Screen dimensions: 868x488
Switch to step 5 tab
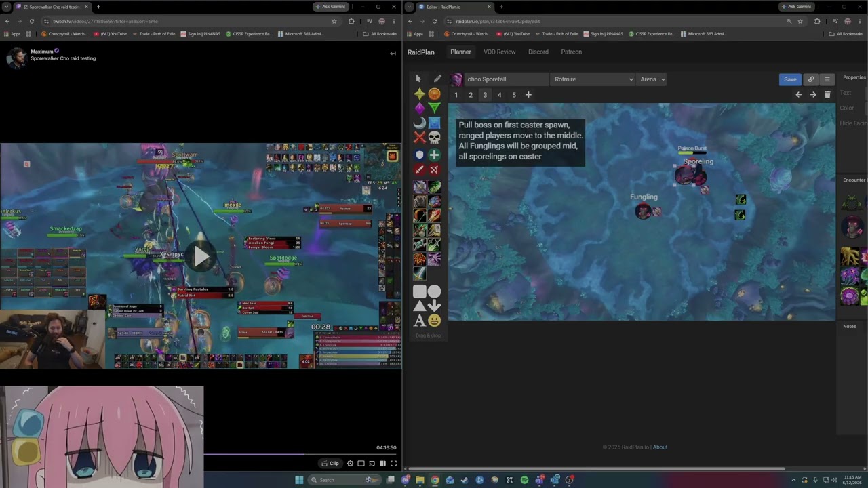514,95
